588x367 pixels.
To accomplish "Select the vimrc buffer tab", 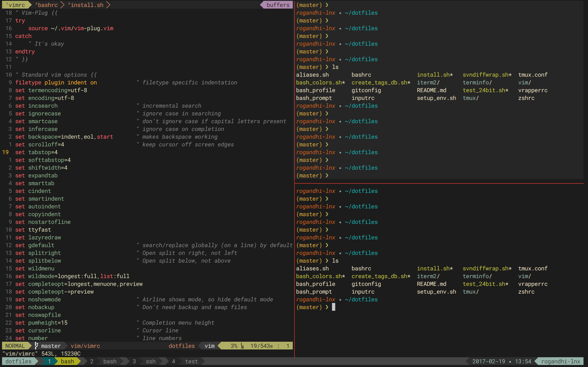I will 16,5.
